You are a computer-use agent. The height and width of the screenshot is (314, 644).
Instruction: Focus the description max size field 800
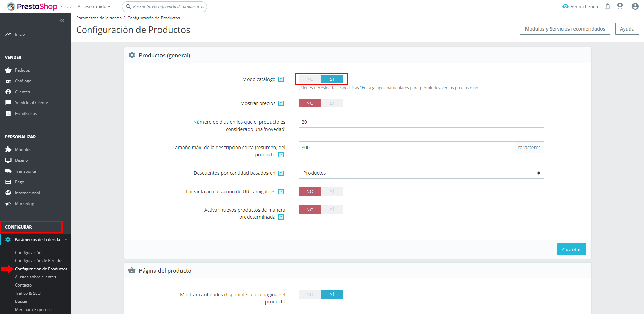(x=406, y=148)
